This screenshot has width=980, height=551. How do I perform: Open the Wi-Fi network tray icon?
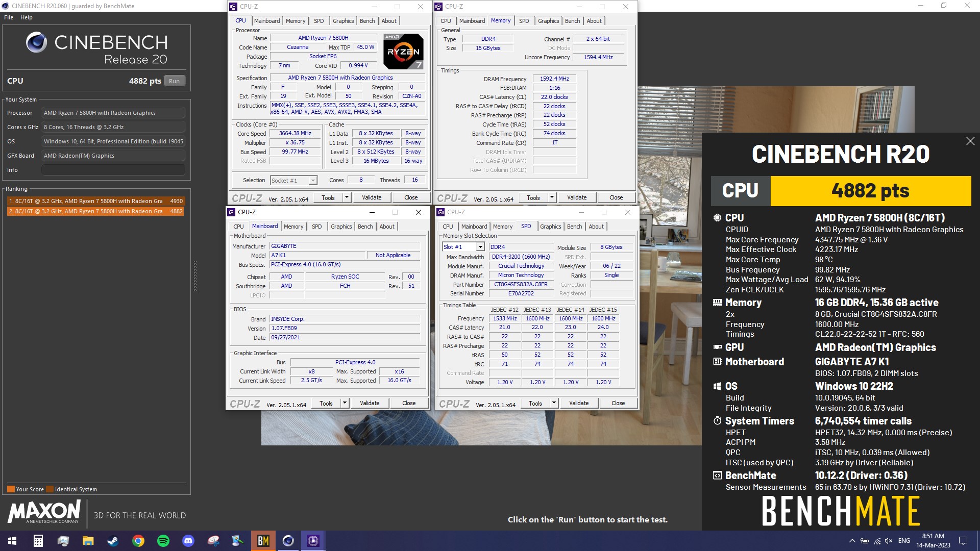tap(877, 541)
